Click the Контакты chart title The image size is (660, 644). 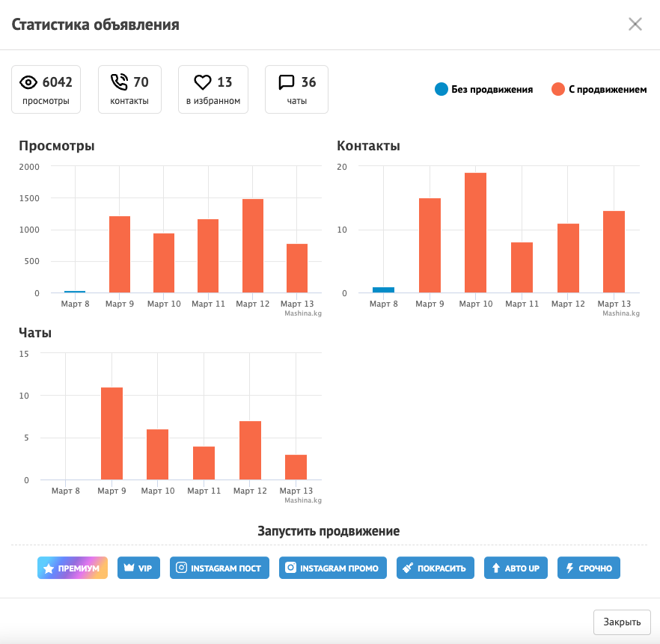pyautogui.click(x=368, y=146)
